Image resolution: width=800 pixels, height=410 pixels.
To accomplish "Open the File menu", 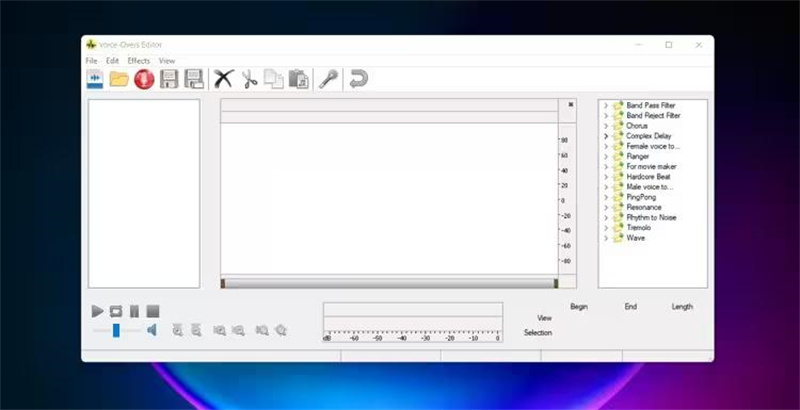I will (x=91, y=61).
